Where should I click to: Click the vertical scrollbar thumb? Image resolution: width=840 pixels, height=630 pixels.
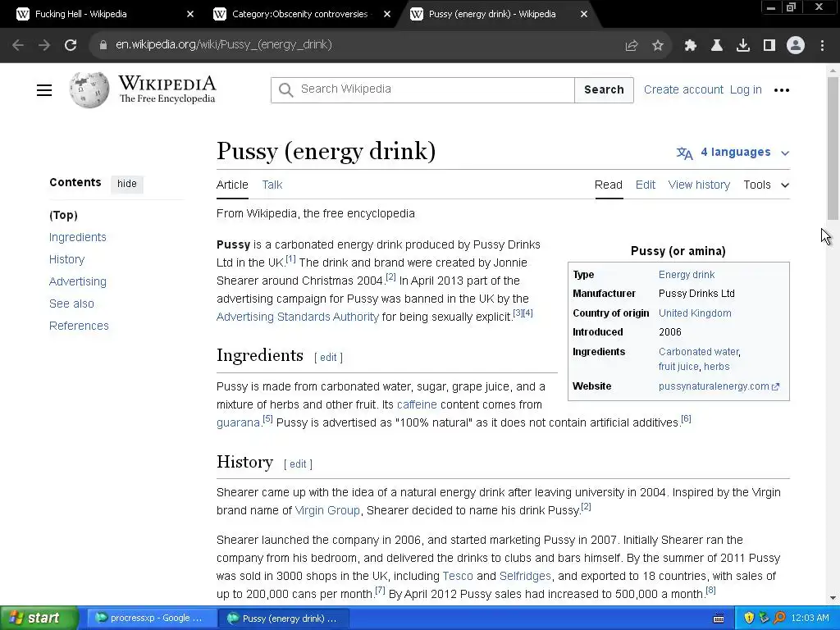833,148
